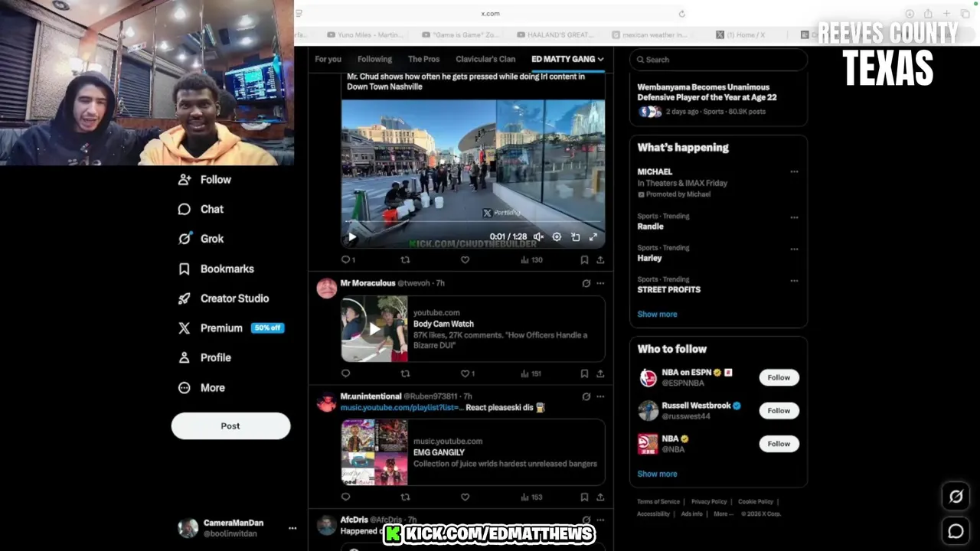
Task: View analytics of Mr.unintentional post (163)
Action: pos(531,497)
